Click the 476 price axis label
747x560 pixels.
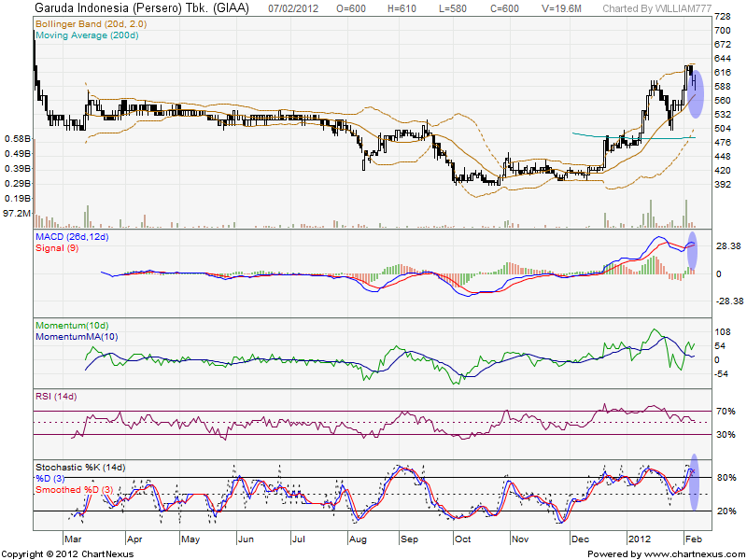coord(722,143)
